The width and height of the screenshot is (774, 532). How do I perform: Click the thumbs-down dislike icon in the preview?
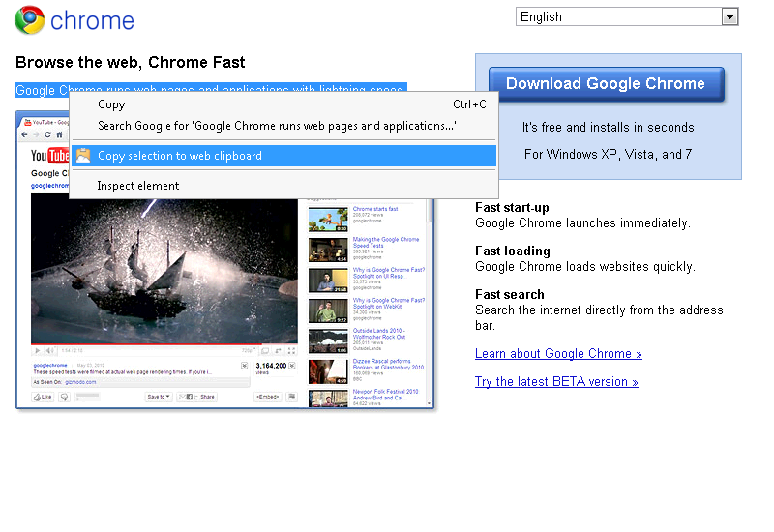coord(64,397)
